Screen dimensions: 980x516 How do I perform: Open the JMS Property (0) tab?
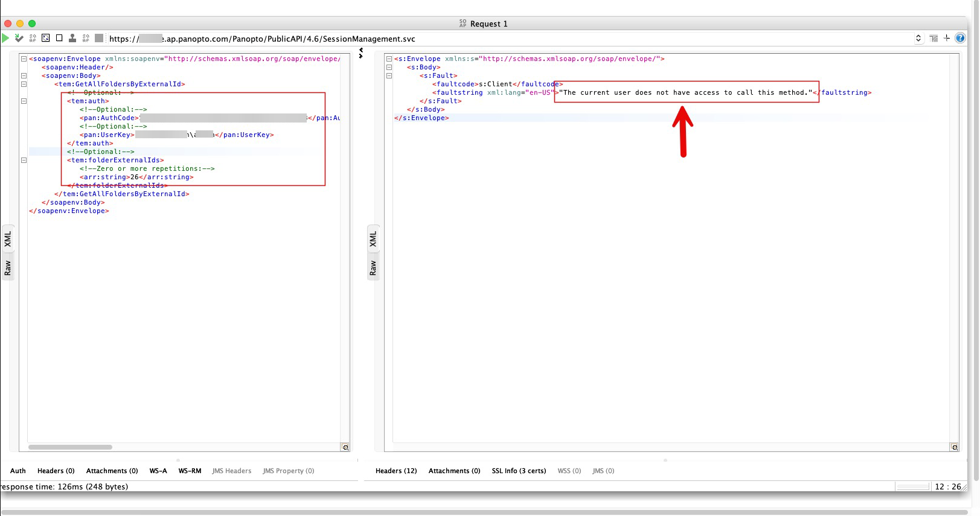point(289,471)
